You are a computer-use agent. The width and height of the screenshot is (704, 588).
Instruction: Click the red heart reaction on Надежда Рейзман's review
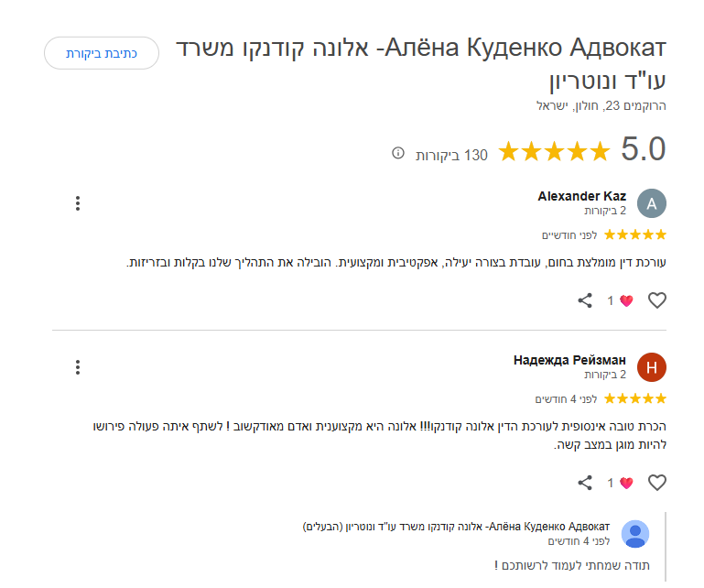tap(626, 483)
